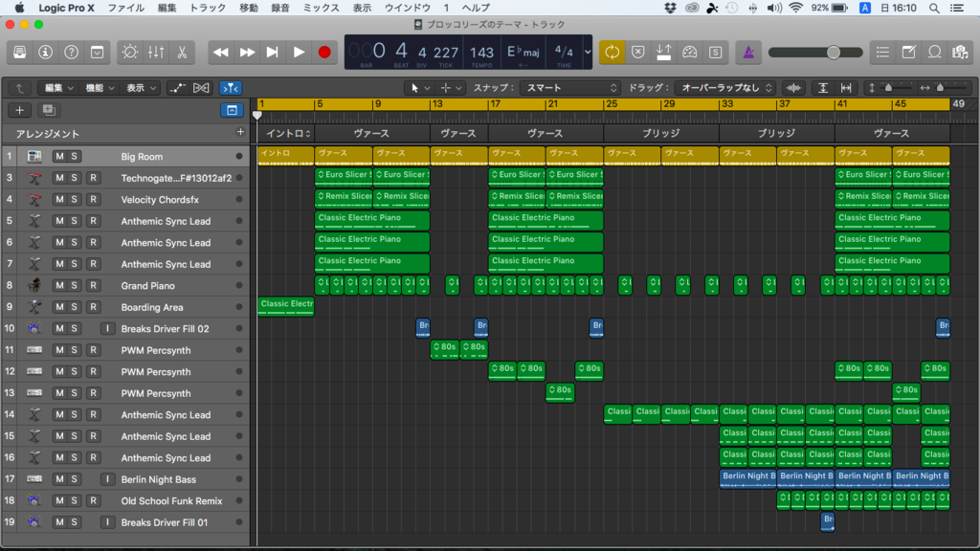Click vertical auto zoom button

click(x=823, y=88)
